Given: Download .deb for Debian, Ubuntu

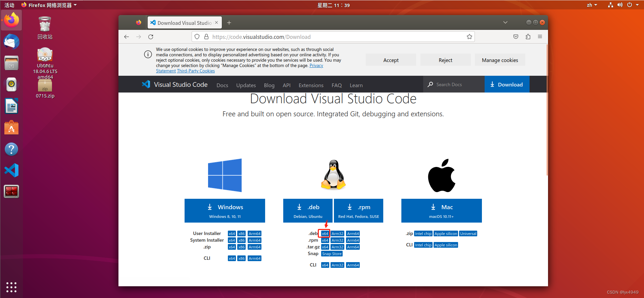Looking at the screenshot, I should (x=308, y=211).
